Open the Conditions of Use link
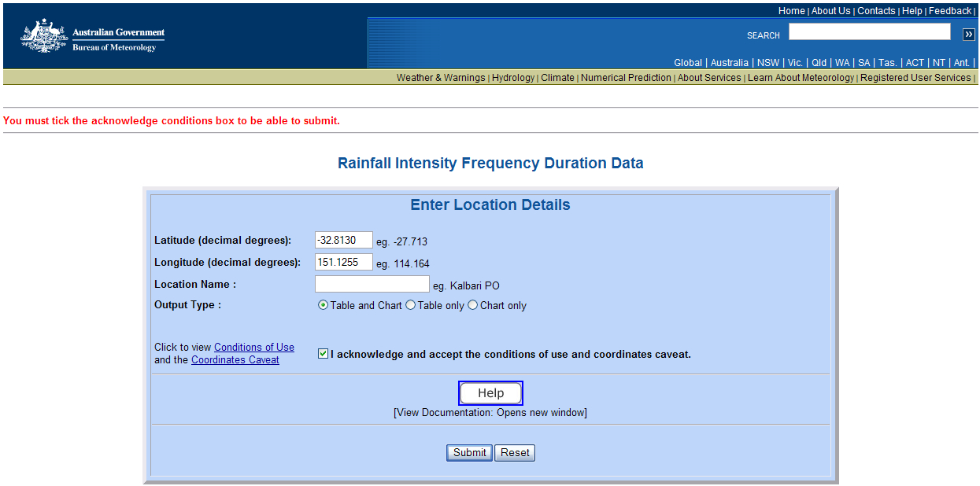Viewport: 980px width, 486px height. coord(253,348)
